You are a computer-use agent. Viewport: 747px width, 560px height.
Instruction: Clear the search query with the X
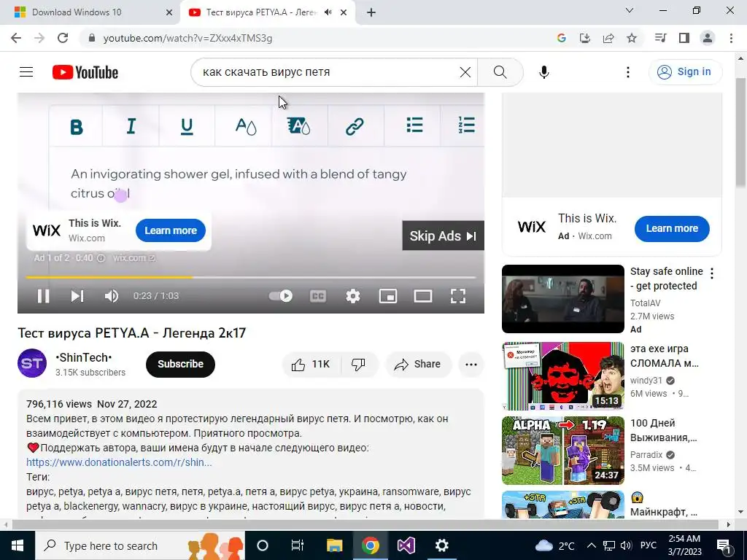click(x=465, y=72)
